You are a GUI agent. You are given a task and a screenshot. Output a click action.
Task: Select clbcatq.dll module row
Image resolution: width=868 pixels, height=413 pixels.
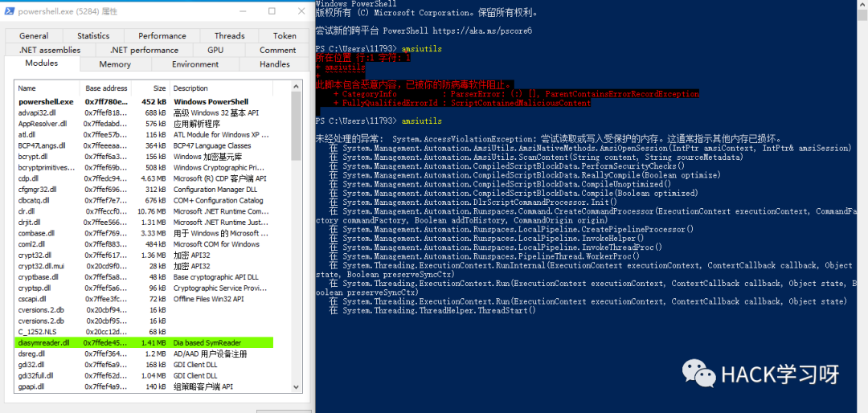click(144, 200)
